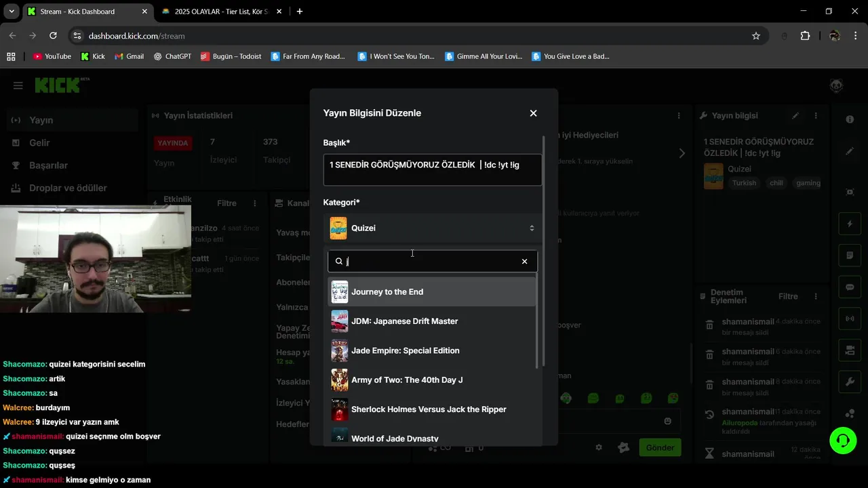Open the emoji picker smiley icon
The image size is (868, 488).
(667, 421)
